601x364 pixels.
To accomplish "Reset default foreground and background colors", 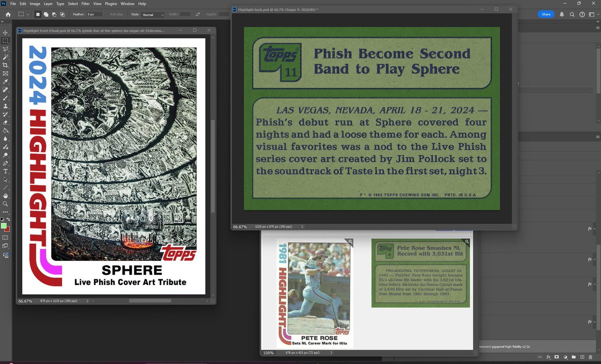I will 3,219.
